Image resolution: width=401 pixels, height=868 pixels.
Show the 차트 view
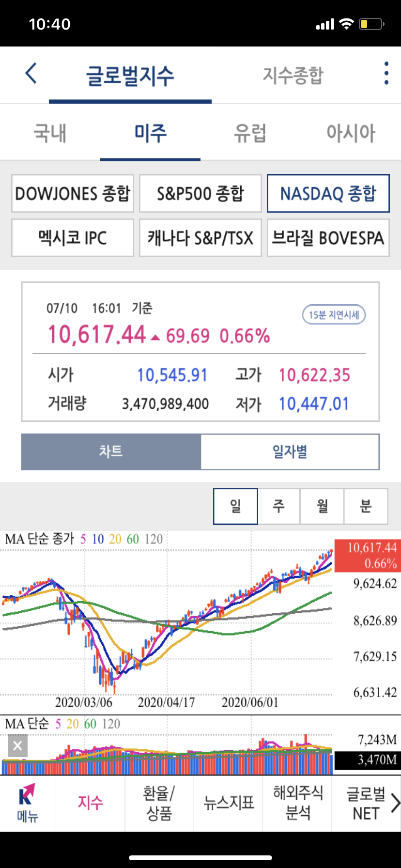coord(111,451)
